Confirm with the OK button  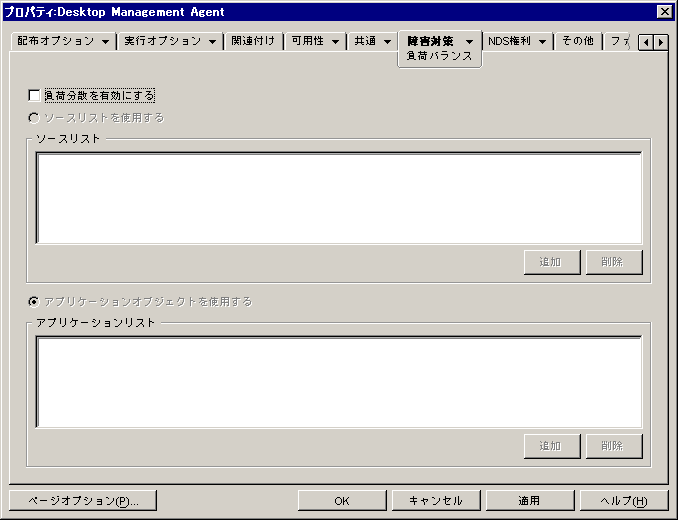pyautogui.click(x=342, y=501)
